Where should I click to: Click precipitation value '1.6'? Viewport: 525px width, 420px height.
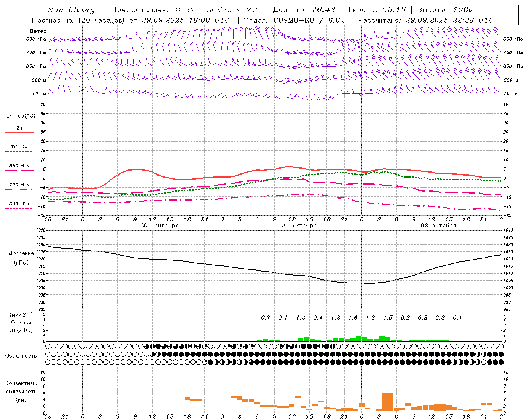pos(353,318)
